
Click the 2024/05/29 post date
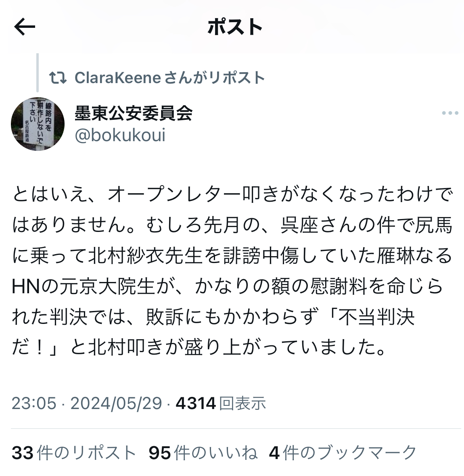[x=116, y=403]
